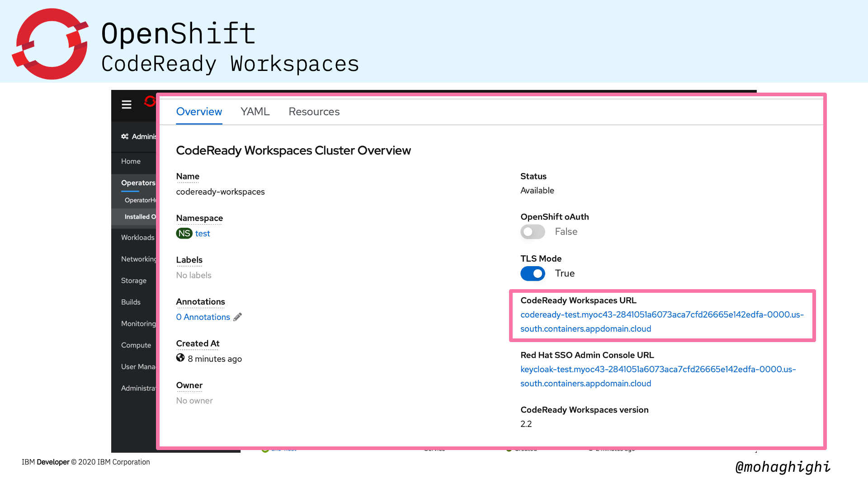Screen dimensions: 868x488
Task: Open the test namespace link
Action: (203, 234)
